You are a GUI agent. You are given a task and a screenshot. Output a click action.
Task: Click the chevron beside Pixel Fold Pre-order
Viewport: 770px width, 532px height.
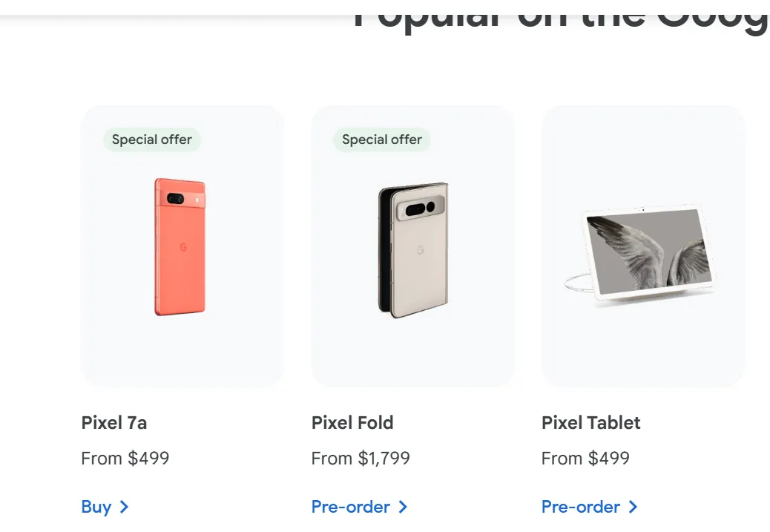pyautogui.click(x=403, y=507)
